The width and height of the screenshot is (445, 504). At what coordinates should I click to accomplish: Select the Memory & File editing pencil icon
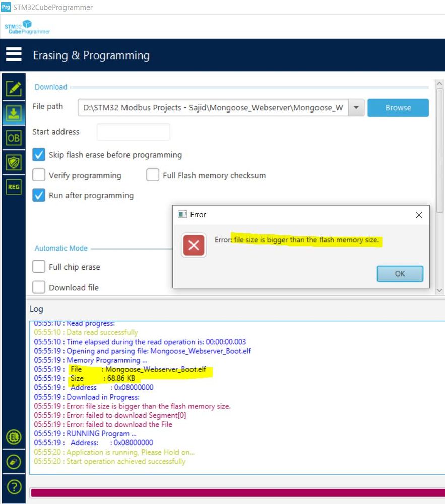[14, 87]
